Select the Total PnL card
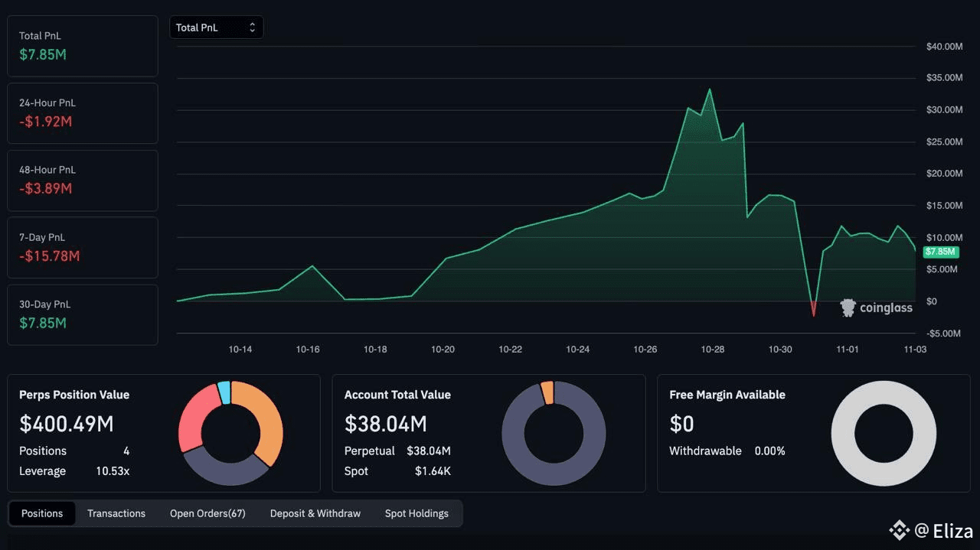 click(x=83, y=46)
